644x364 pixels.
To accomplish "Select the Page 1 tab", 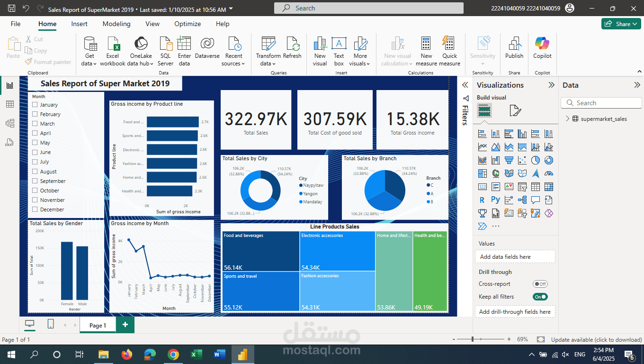I will [97, 325].
